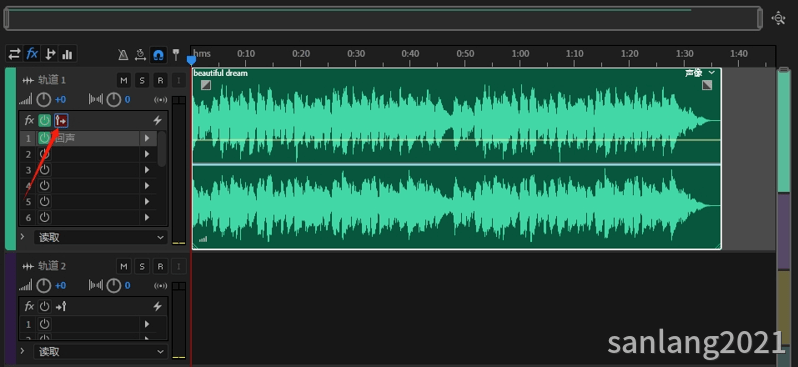This screenshot has width=798, height=367.
Task: Toggle power for 轨道 1 effect slot 6
Action: tap(45, 217)
